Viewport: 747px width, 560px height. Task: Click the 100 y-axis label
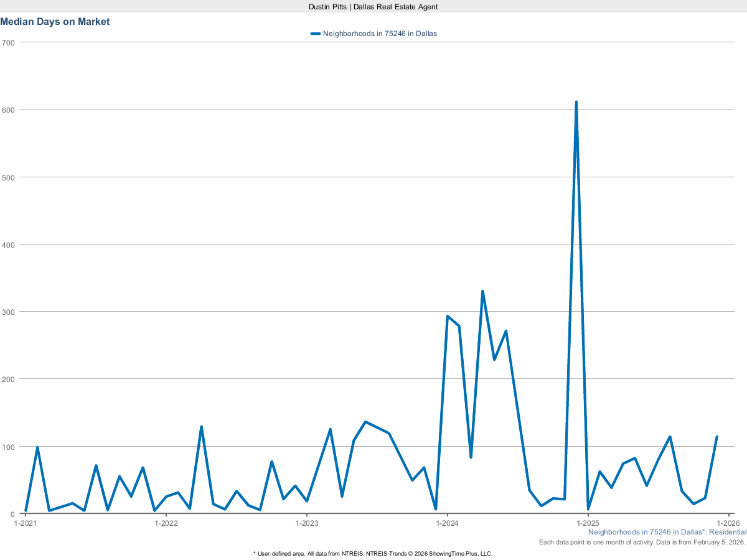9,447
